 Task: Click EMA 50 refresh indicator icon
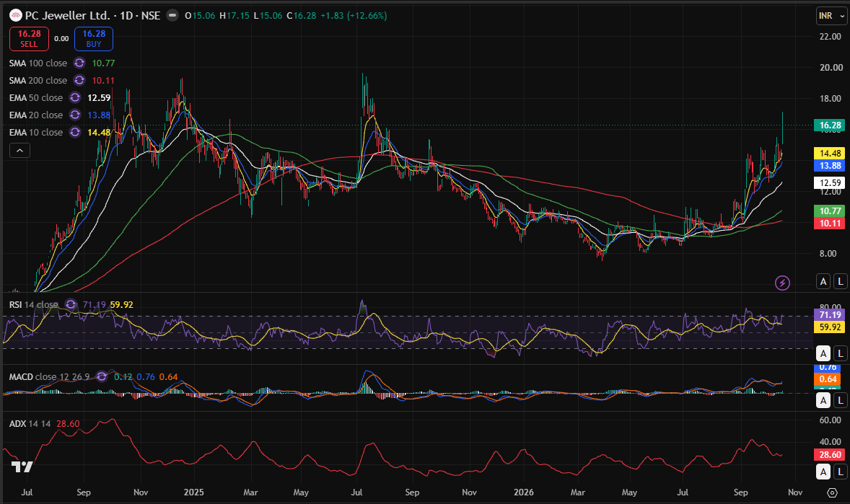click(x=75, y=98)
